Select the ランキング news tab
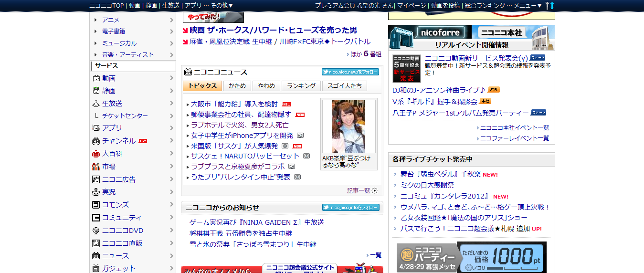The image size is (644, 273). tap(301, 86)
